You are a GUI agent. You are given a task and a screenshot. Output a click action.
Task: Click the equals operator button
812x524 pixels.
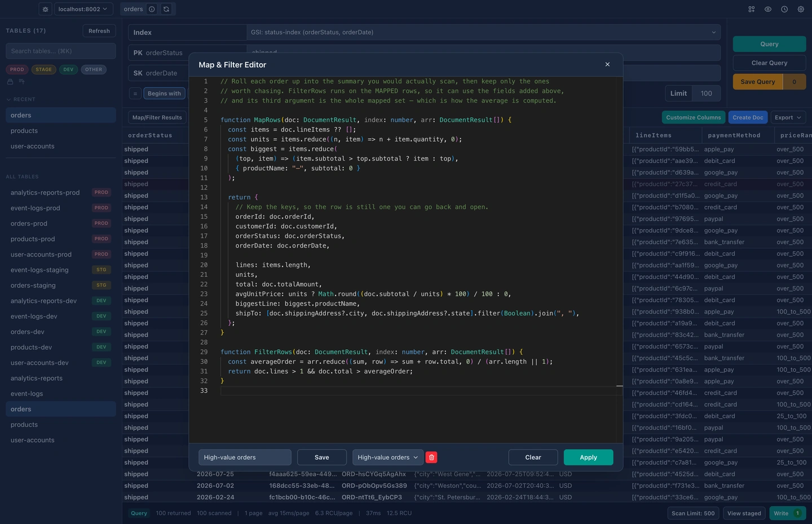click(x=135, y=94)
